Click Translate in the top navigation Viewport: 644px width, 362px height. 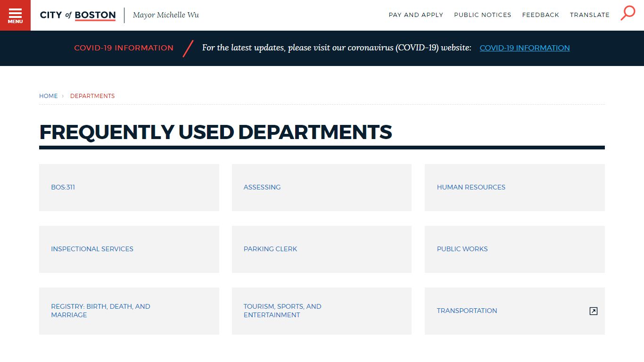pyautogui.click(x=589, y=15)
